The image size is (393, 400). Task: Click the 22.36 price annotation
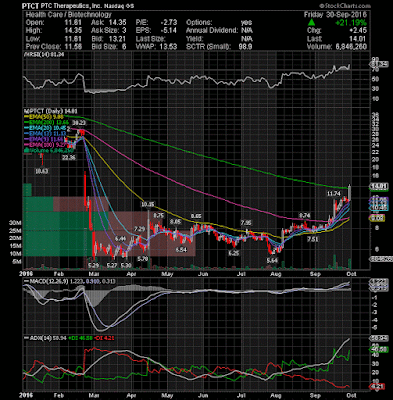click(x=69, y=157)
